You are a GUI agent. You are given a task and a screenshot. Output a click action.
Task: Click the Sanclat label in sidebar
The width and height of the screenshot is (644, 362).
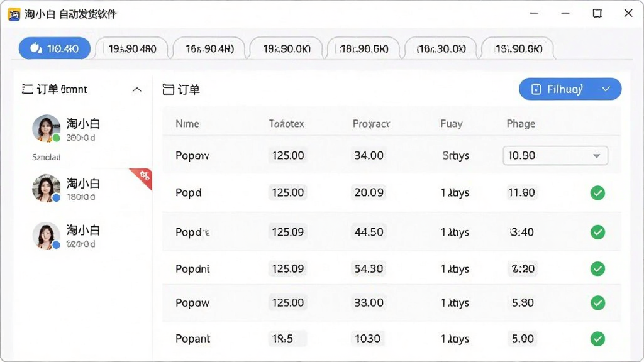tap(46, 157)
